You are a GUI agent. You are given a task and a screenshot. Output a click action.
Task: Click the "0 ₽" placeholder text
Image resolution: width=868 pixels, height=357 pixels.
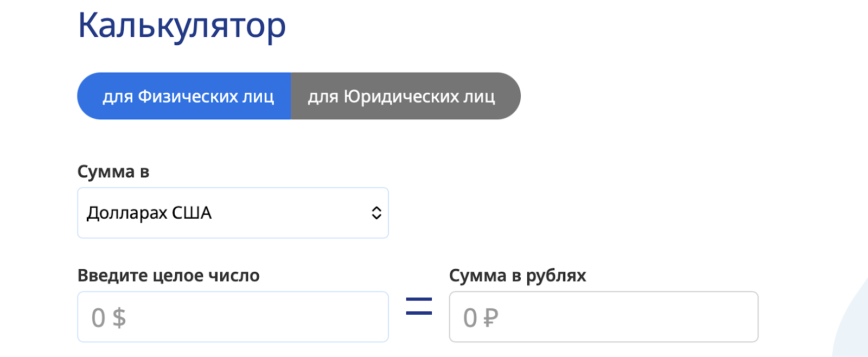click(x=481, y=318)
